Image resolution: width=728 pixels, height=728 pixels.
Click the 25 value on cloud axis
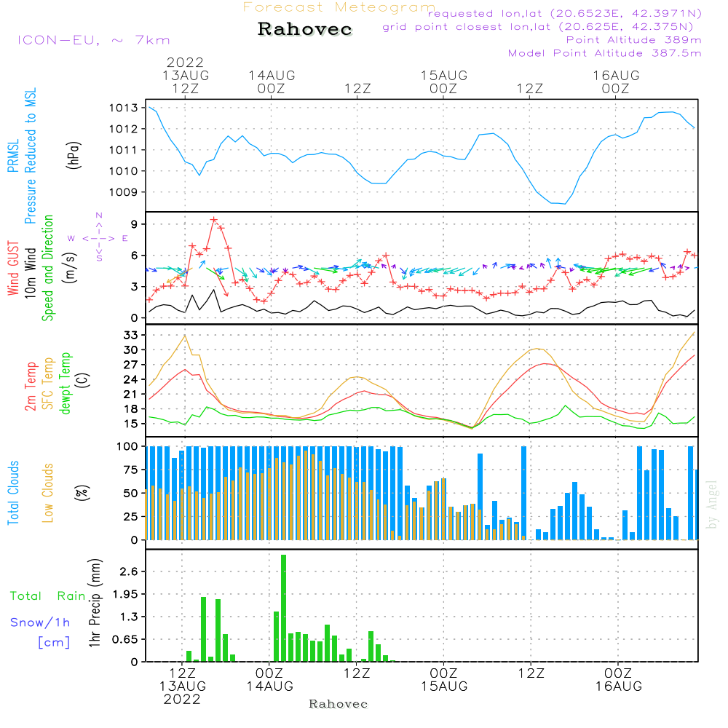click(131, 516)
